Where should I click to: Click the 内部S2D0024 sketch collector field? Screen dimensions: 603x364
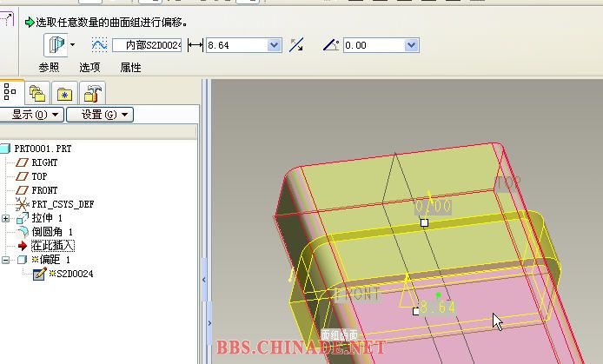pos(148,45)
